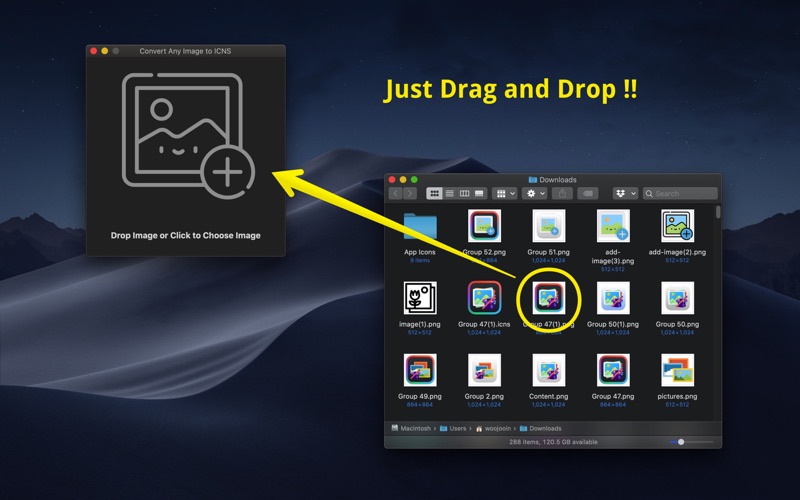Switch Finder to list view
Viewport: 800px width, 500px height.
point(449,193)
